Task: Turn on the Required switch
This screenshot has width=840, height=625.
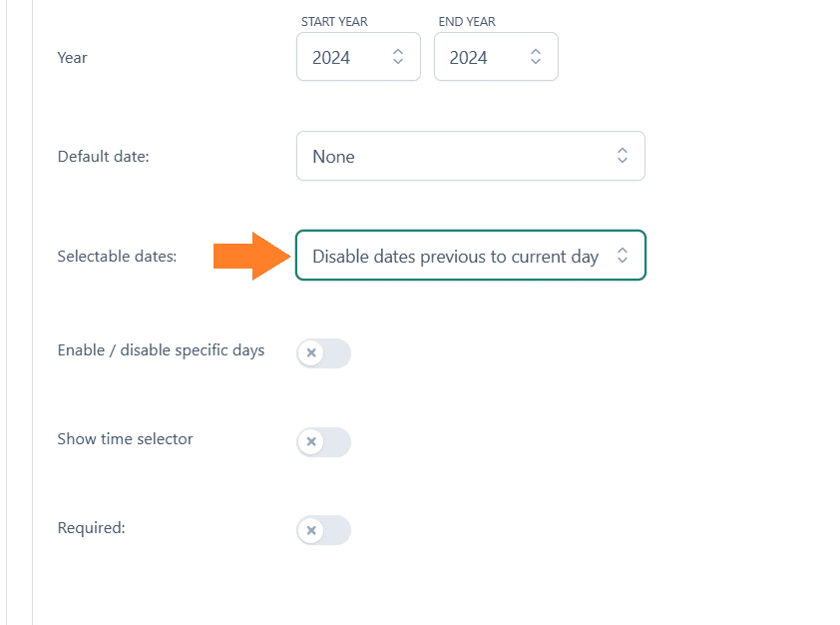Action: click(323, 530)
